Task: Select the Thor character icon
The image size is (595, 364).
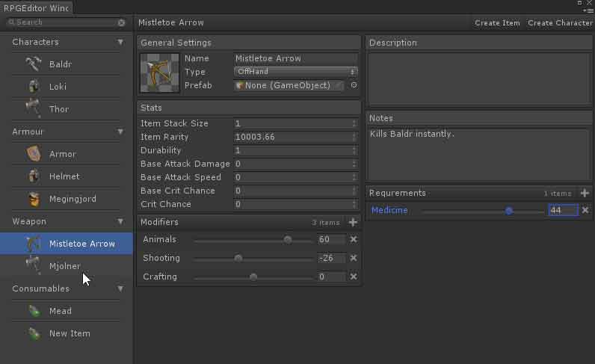Action: [x=34, y=108]
